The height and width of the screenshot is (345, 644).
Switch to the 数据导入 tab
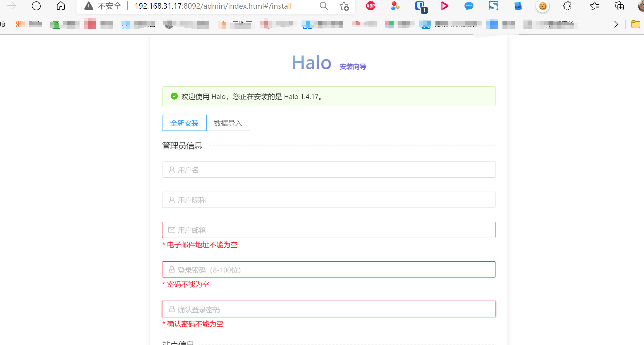tap(228, 123)
